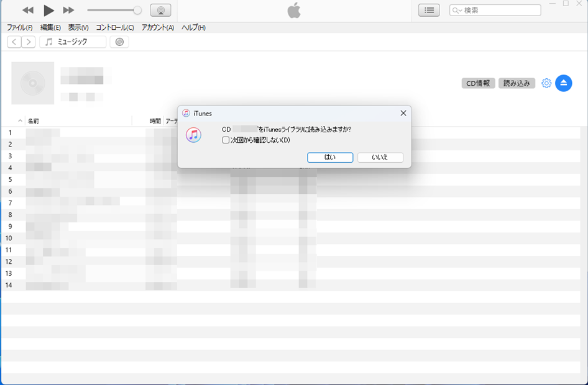Maximize the iTunes window
This screenshot has width=588, height=385.
click(x=566, y=3)
